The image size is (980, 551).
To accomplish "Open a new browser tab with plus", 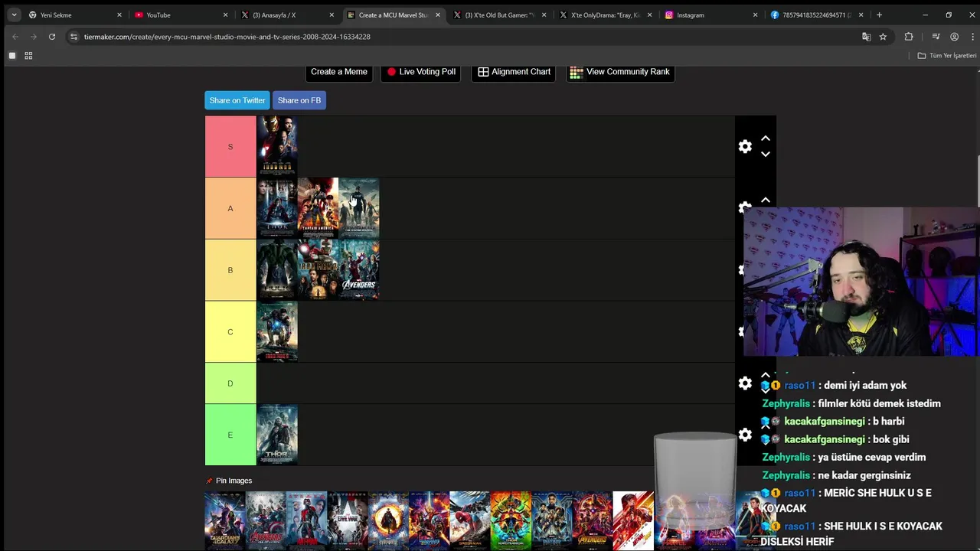I will (x=879, y=15).
